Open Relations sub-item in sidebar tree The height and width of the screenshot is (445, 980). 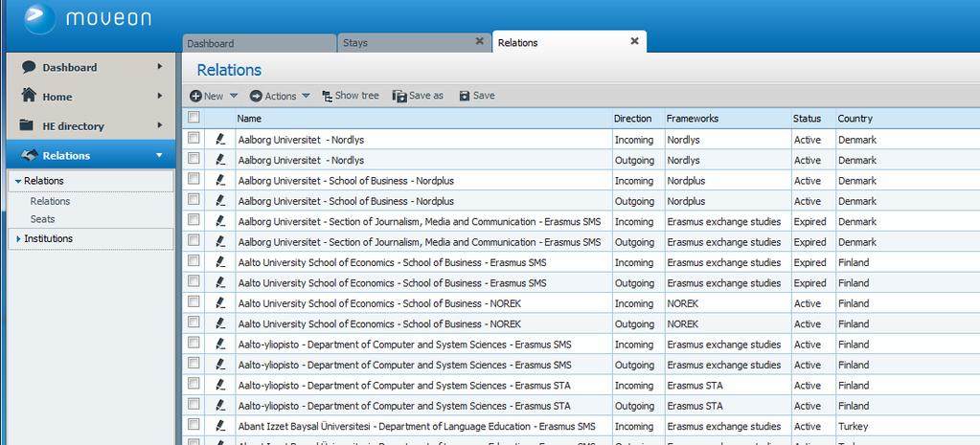50,202
